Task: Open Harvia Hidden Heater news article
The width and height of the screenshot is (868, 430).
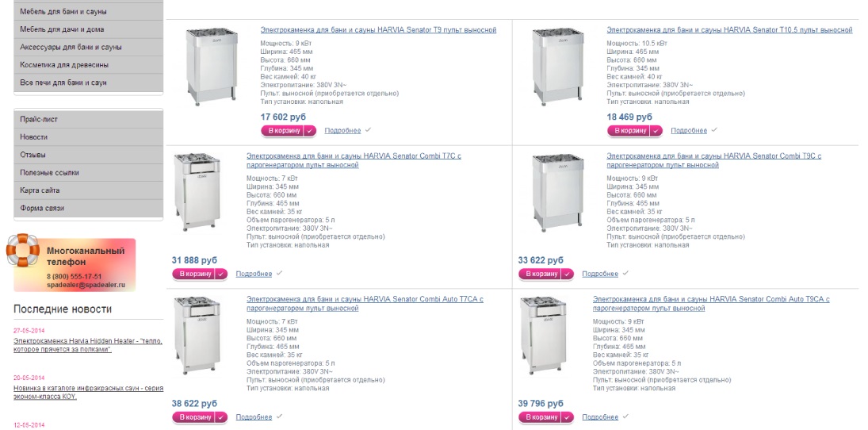Action: coord(88,345)
